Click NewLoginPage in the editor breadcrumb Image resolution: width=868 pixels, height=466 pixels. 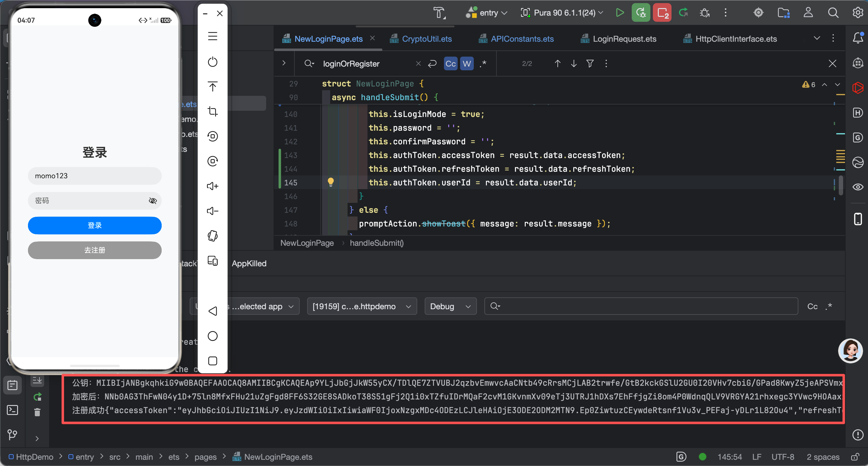307,243
